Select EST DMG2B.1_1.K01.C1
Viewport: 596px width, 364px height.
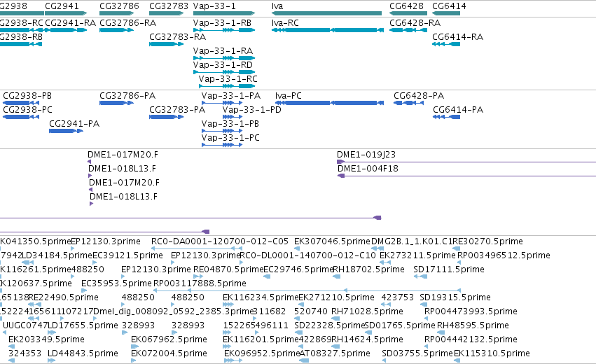click(412, 241)
